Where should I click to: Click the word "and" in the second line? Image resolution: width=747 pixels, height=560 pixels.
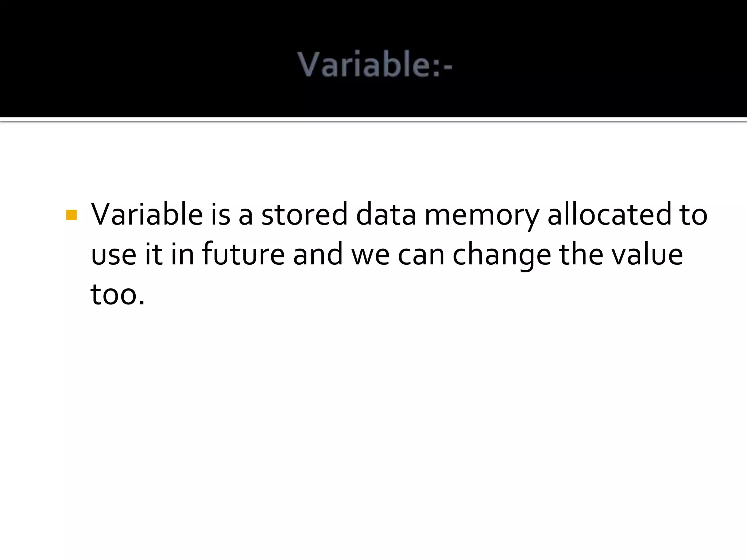click(318, 254)
